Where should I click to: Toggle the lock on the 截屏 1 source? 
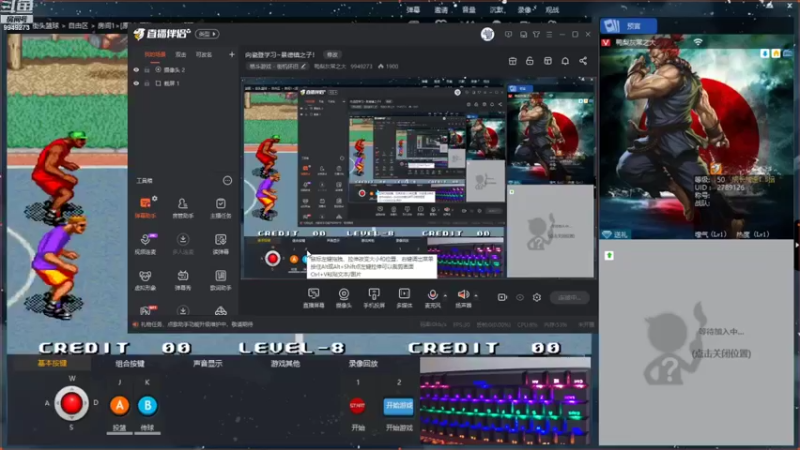coord(147,83)
